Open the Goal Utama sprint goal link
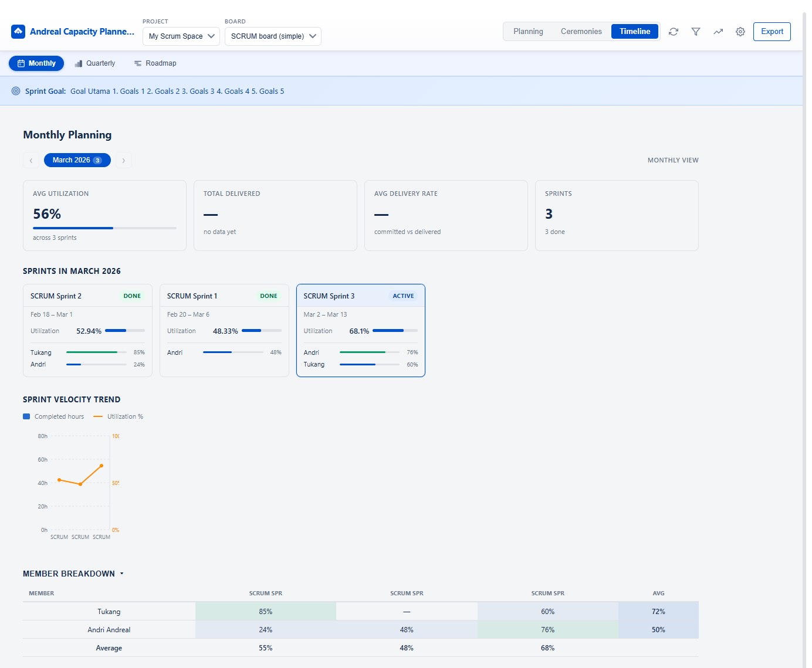Viewport: 812px width, 668px height. point(90,91)
